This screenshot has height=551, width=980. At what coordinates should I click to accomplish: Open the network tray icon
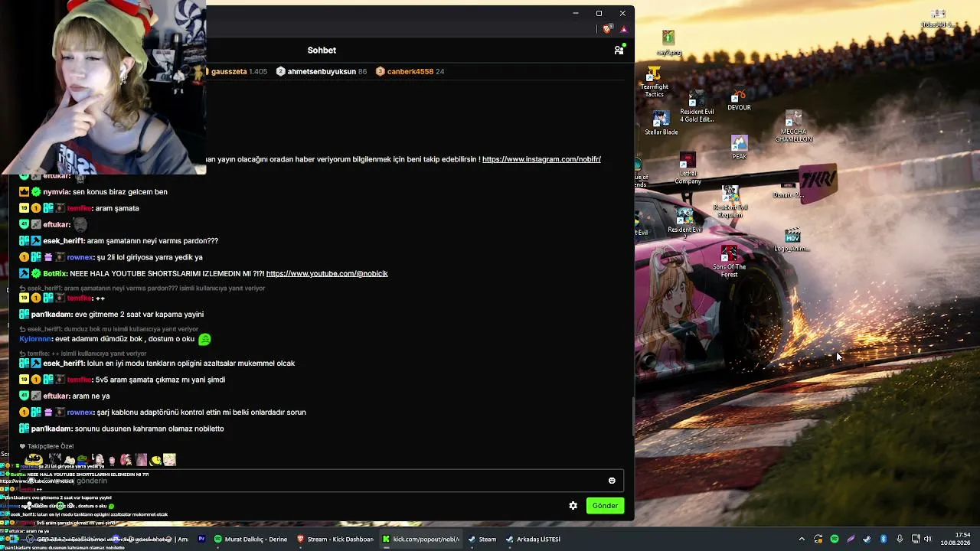(x=915, y=539)
